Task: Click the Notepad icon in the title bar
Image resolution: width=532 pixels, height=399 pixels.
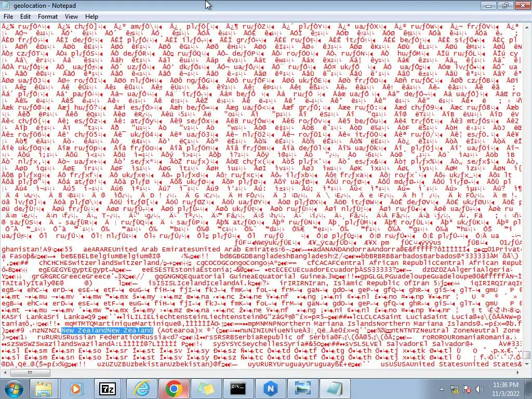Action: [6, 5]
